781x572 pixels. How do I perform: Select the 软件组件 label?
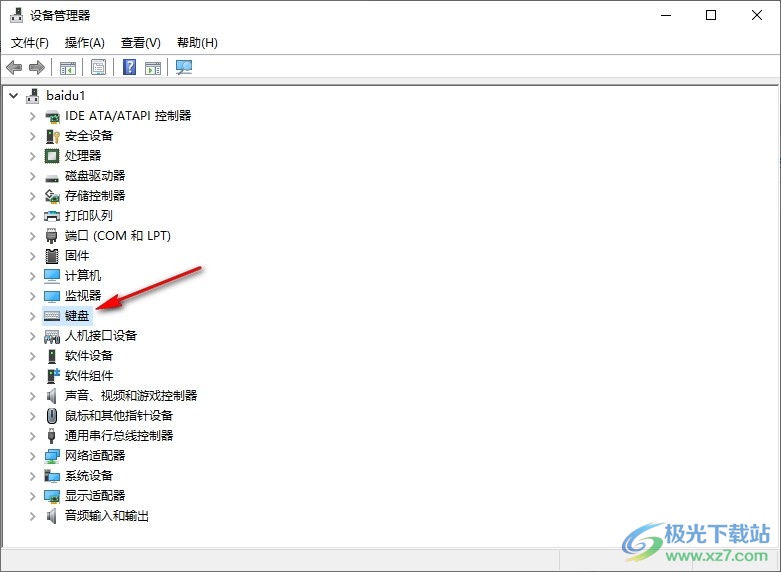click(89, 376)
